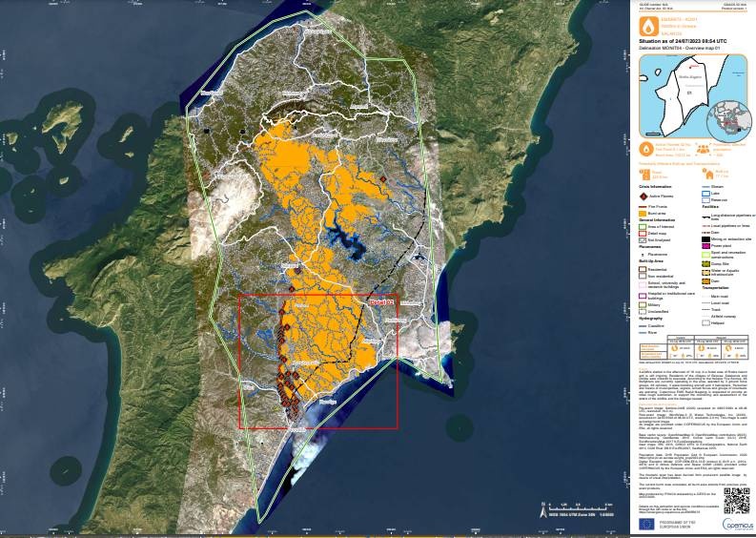Open the inset overview map thumbnail

pos(691,93)
